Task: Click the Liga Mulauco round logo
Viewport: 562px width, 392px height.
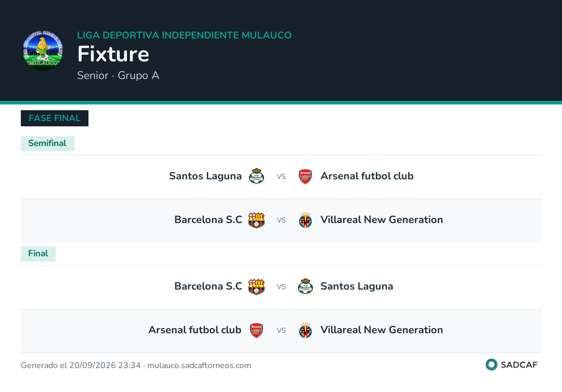Action: coord(43,50)
